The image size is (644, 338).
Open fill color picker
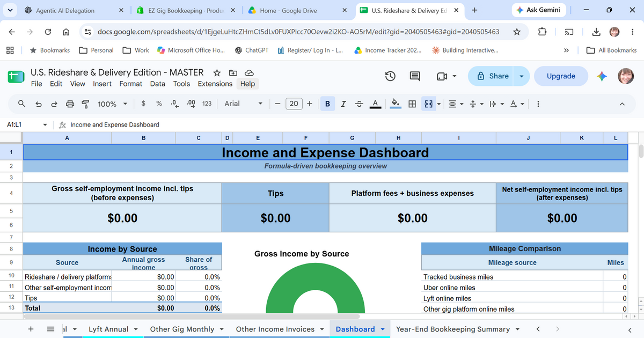[x=395, y=104]
